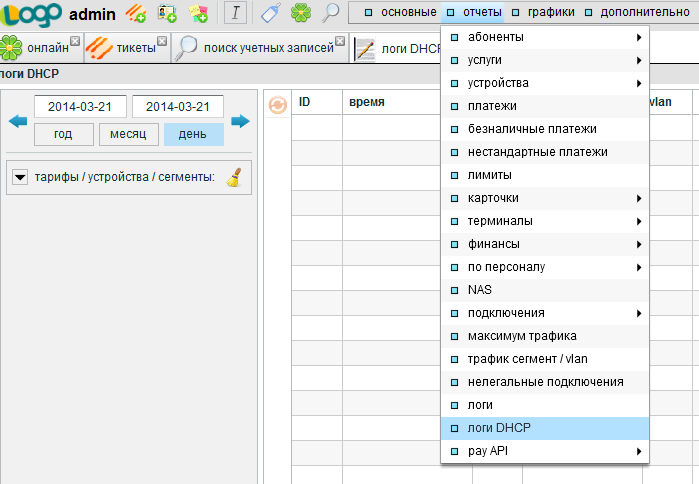Select the год period toggle

pos(63,134)
